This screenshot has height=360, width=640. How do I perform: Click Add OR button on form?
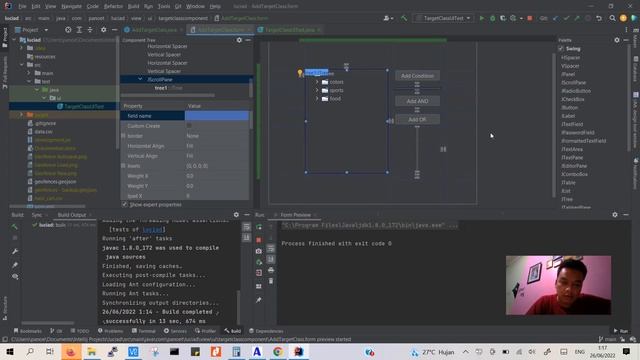pos(417,120)
